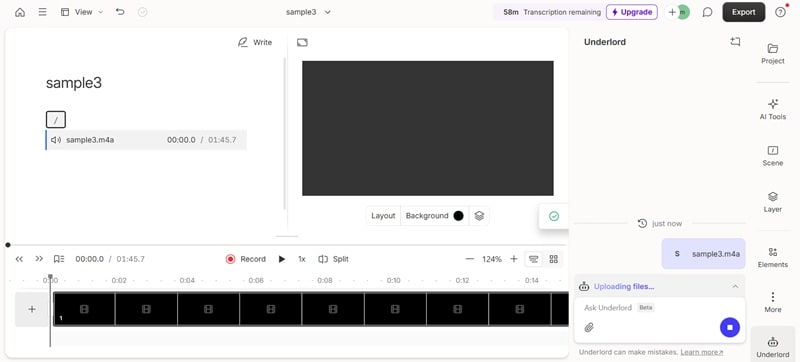The width and height of the screenshot is (800, 362).
Task: Click the Upgrade button
Action: (x=632, y=12)
